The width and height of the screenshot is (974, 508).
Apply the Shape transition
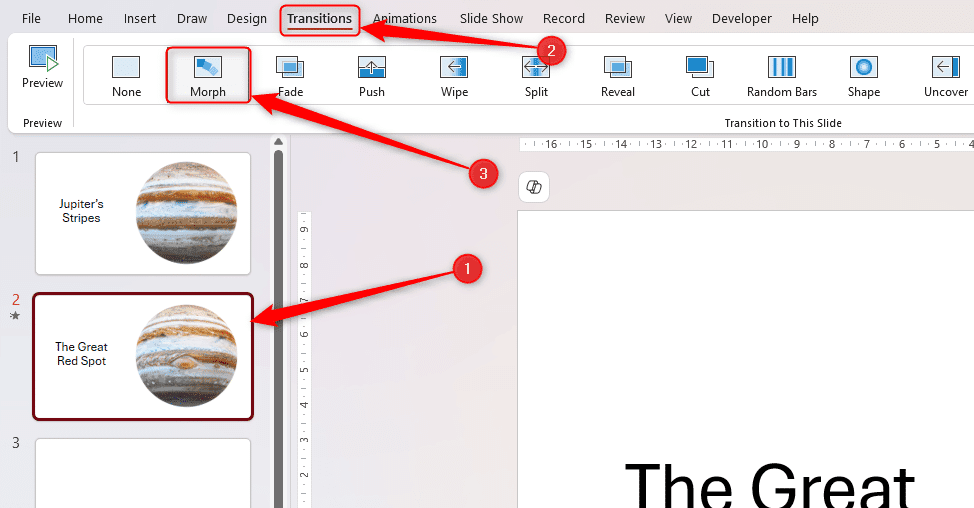(864, 76)
